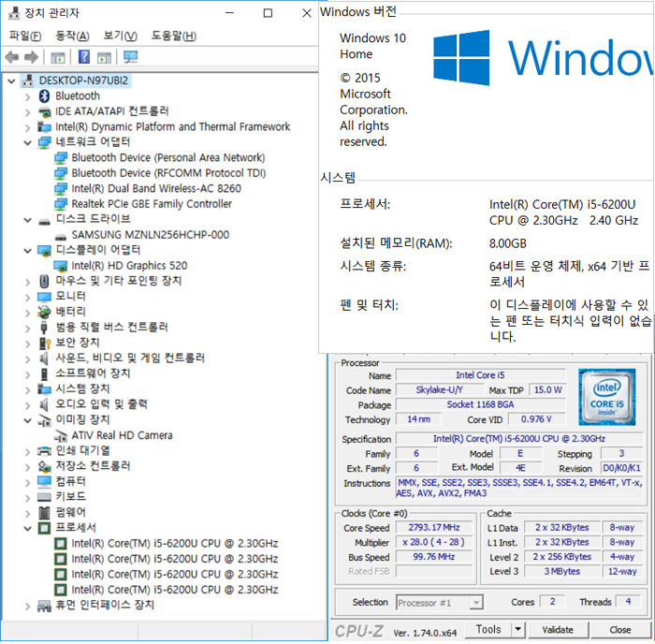Click the 배터리 battery icon
Viewport: 655px width, 644px height.
click(x=44, y=312)
